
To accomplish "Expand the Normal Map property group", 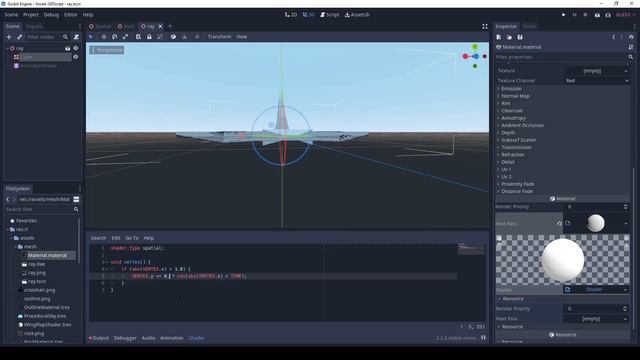I will click(515, 96).
